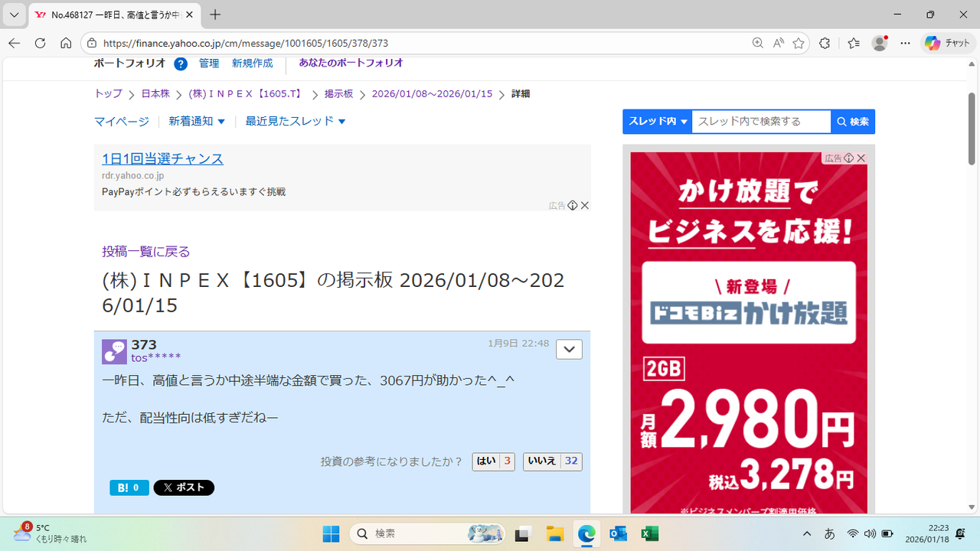Close the ad above the post

[x=585, y=205]
